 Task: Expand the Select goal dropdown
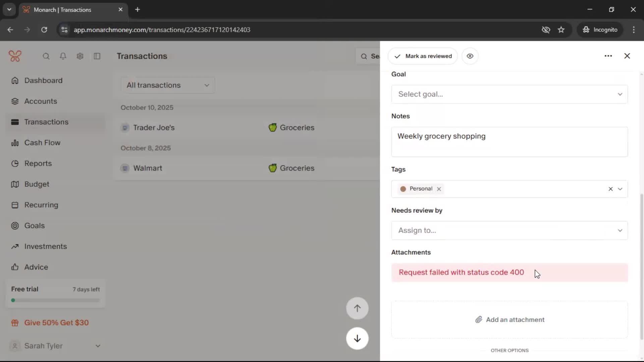[x=509, y=94]
